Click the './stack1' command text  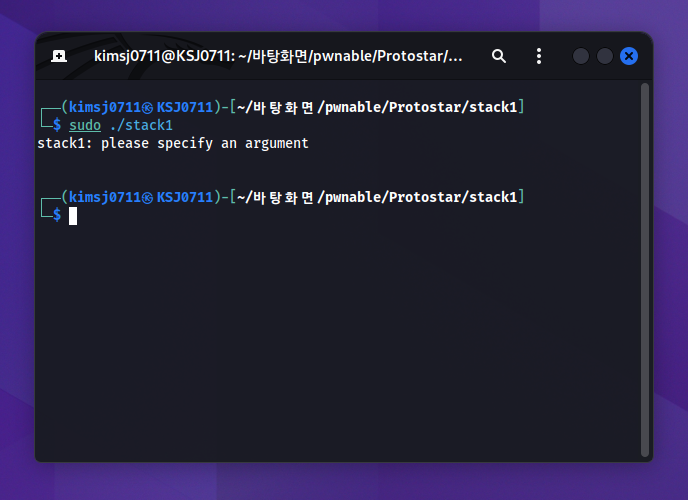pyautogui.click(x=141, y=125)
